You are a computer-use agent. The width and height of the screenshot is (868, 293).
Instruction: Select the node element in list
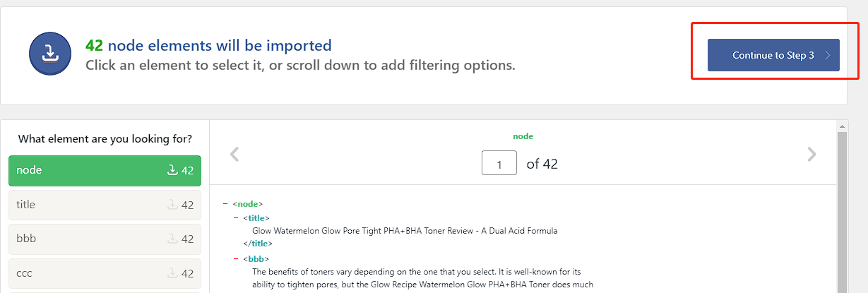pyautogui.click(x=105, y=170)
